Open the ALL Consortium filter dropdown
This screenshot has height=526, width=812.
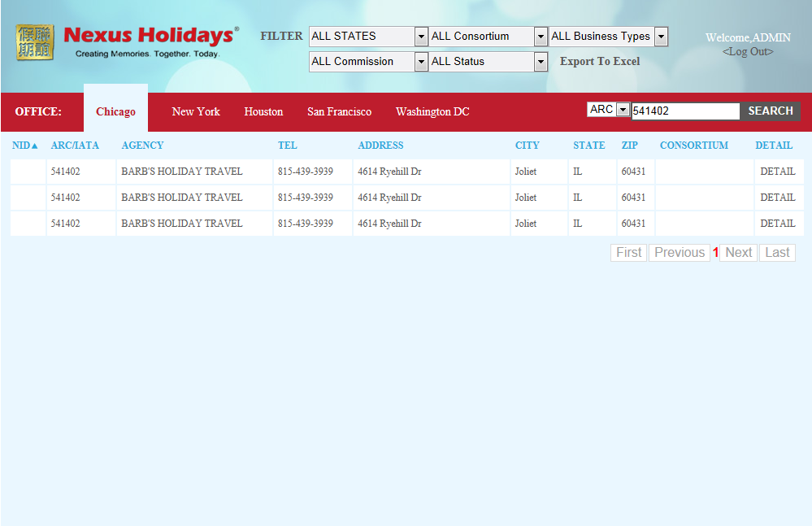[488, 37]
